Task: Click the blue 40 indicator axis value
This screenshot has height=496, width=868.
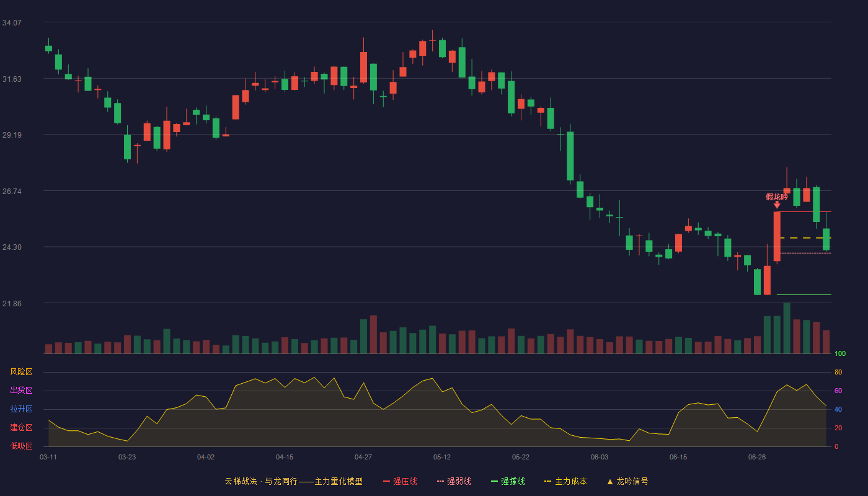Action: 838,410
